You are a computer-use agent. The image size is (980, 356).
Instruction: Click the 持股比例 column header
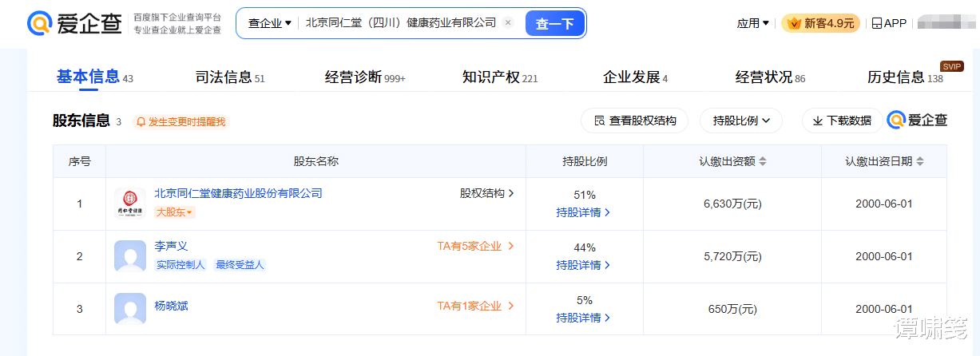point(585,161)
